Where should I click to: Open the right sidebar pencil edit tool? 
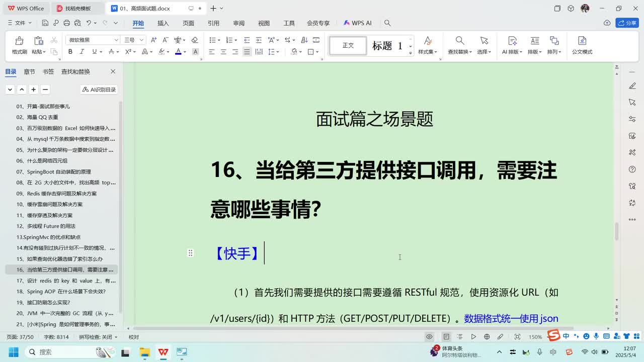(x=632, y=86)
